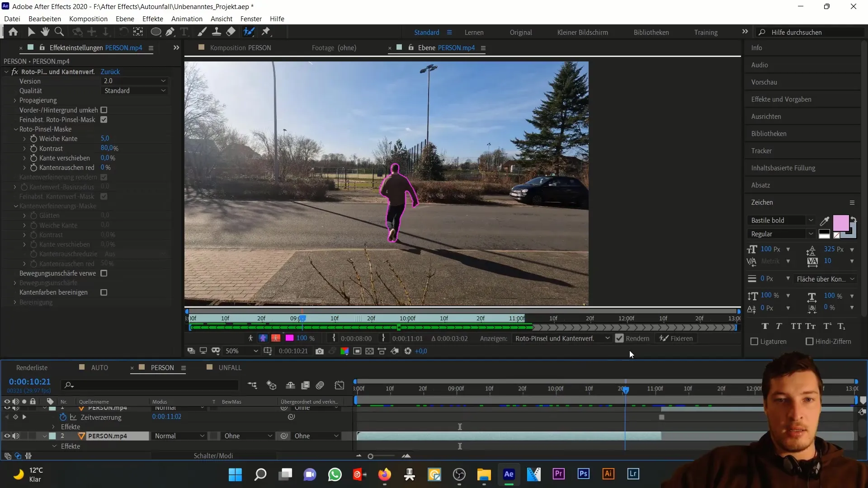Open composition mini-flowchart icon
868x488 pixels.
(x=252, y=385)
